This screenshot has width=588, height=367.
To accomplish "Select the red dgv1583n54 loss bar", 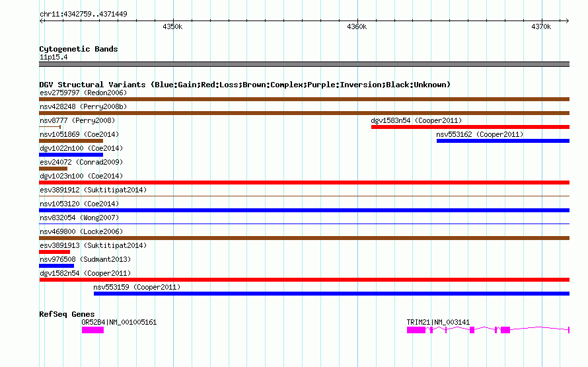I will coord(470,127).
